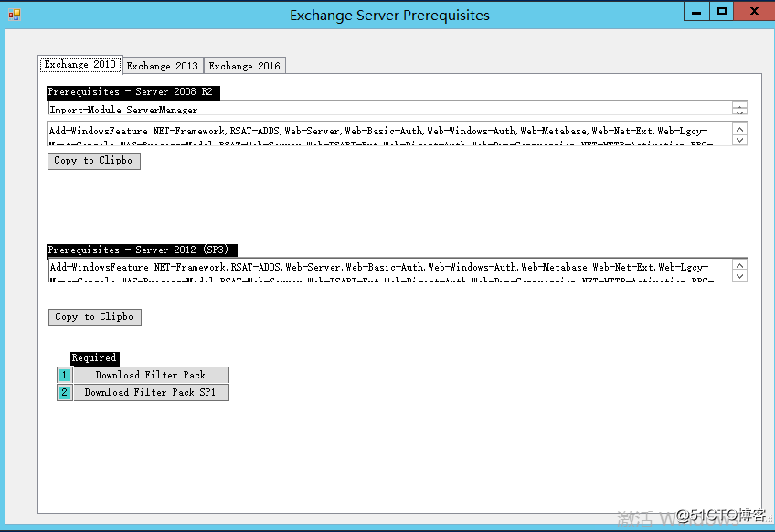This screenshot has width=775, height=532.
Task: Open the Exchange 2013 tab
Action: (163, 66)
